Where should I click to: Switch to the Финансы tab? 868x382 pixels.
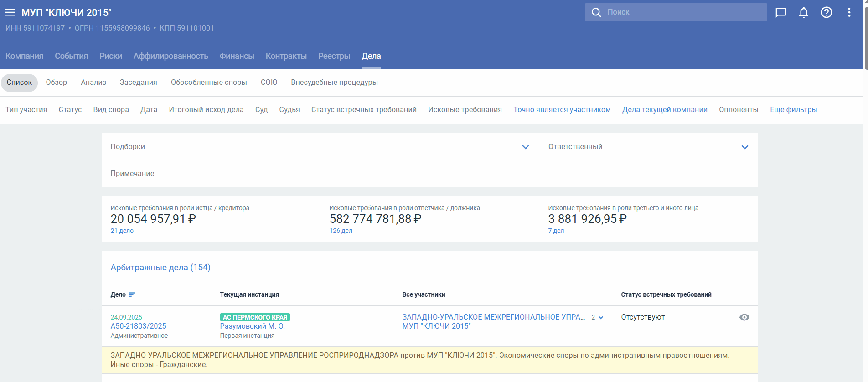237,56
